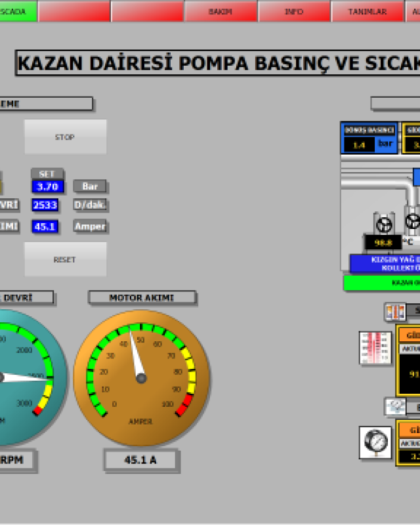Click the second pump right of the 98.8 pump
420x525 pixels.
pyautogui.click(x=412, y=220)
